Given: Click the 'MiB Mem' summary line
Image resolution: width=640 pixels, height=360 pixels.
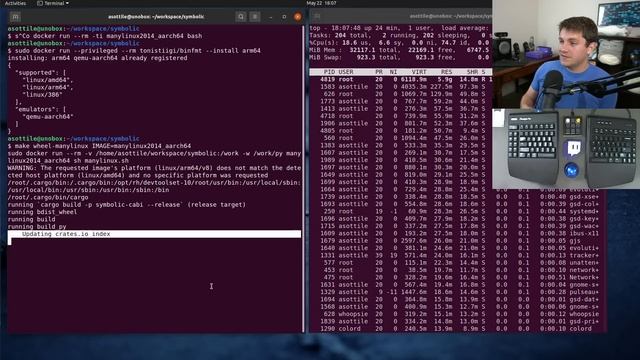Looking at the screenshot, I should 400,50.
